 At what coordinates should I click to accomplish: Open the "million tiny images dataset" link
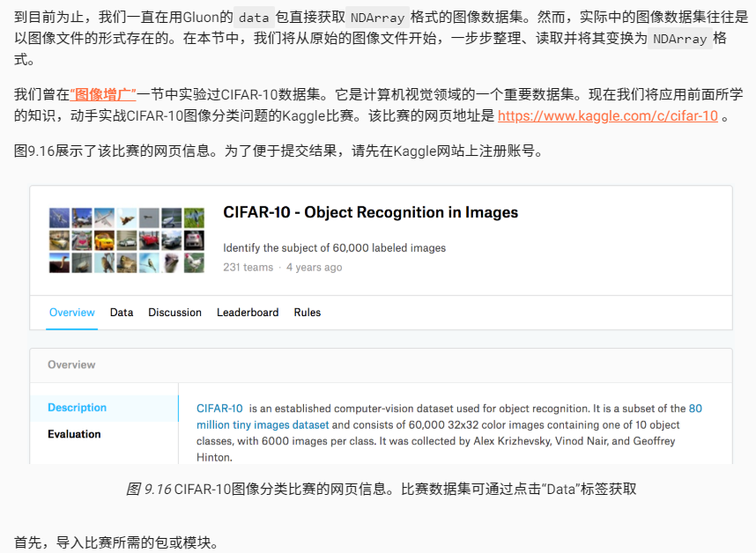point(263,424)
